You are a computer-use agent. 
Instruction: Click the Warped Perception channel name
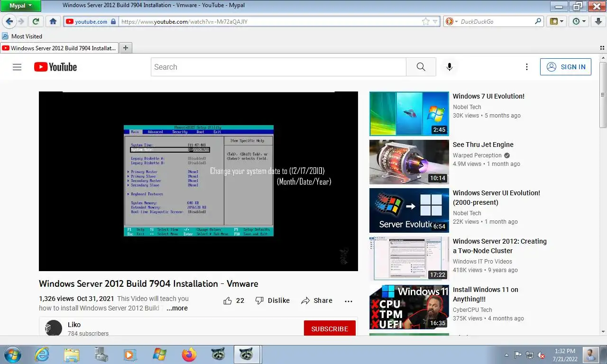(477, 155)
